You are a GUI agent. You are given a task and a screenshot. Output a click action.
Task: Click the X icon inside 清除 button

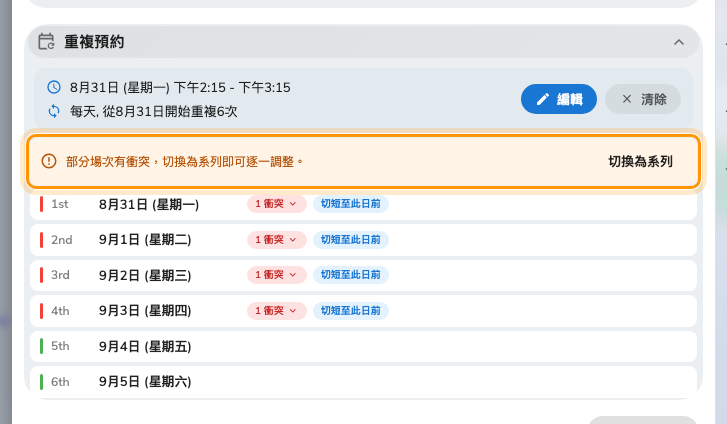pos(627,99)
